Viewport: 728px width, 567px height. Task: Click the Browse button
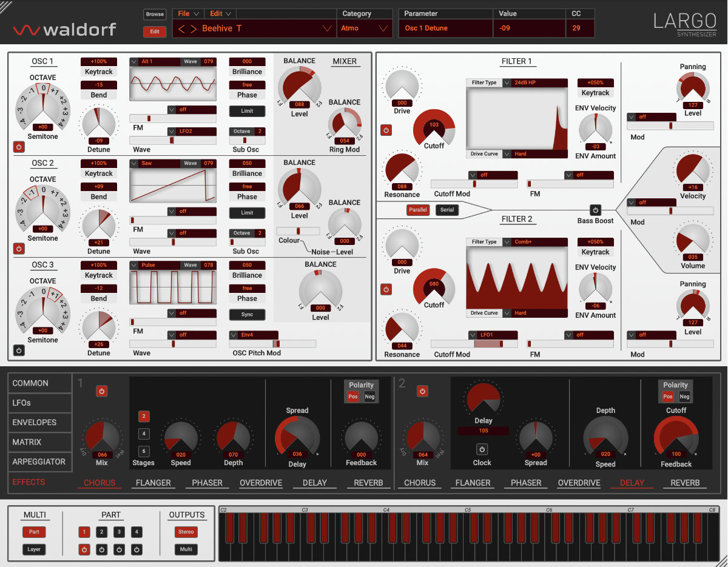click(x=155, y=14)
